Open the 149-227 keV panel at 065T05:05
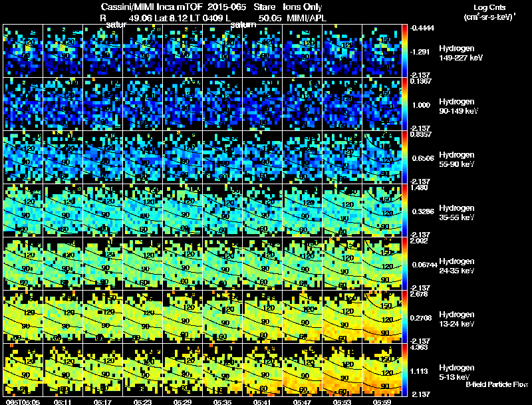 click(23, 51)
